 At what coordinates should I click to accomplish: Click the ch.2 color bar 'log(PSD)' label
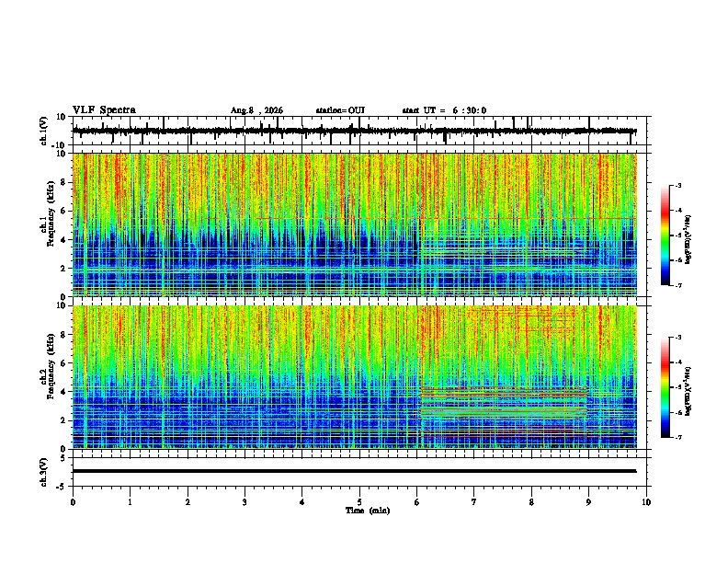pos(688,391)
